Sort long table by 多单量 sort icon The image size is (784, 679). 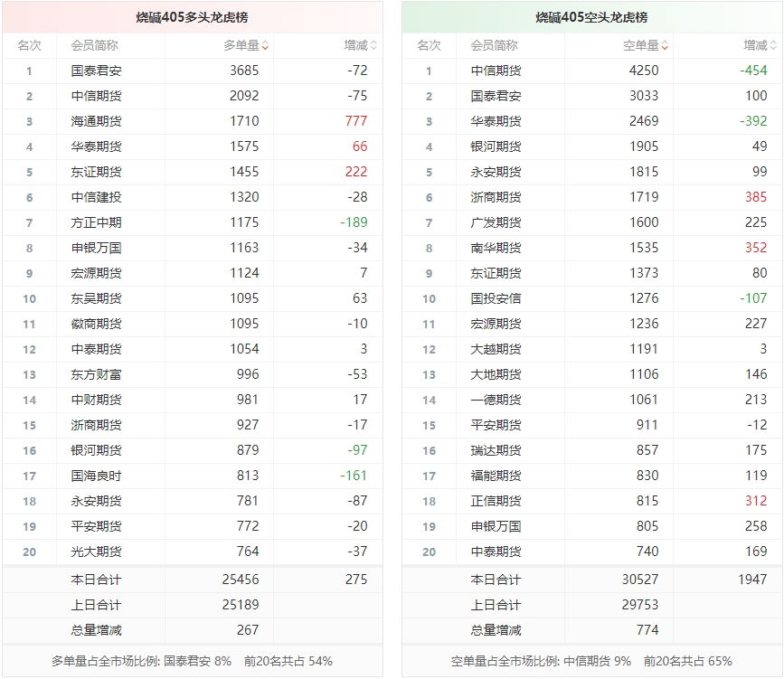pyautogui.click(x=265, y=46)
